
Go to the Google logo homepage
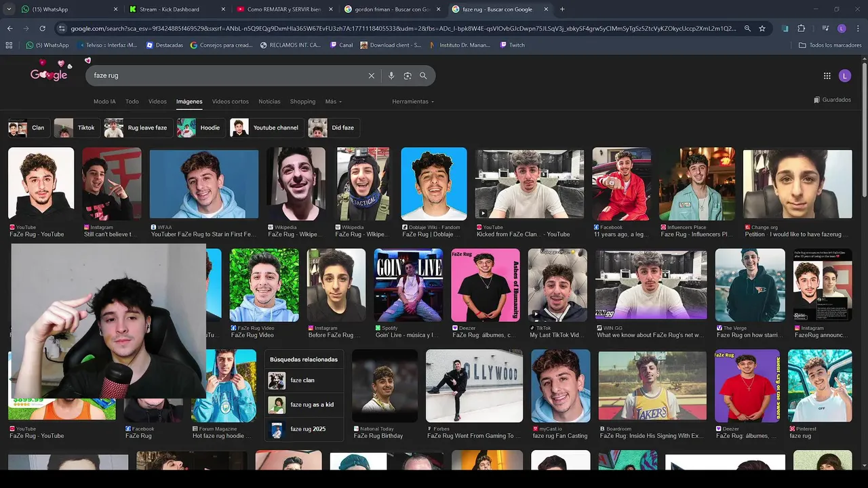click(x=50, y=73)
